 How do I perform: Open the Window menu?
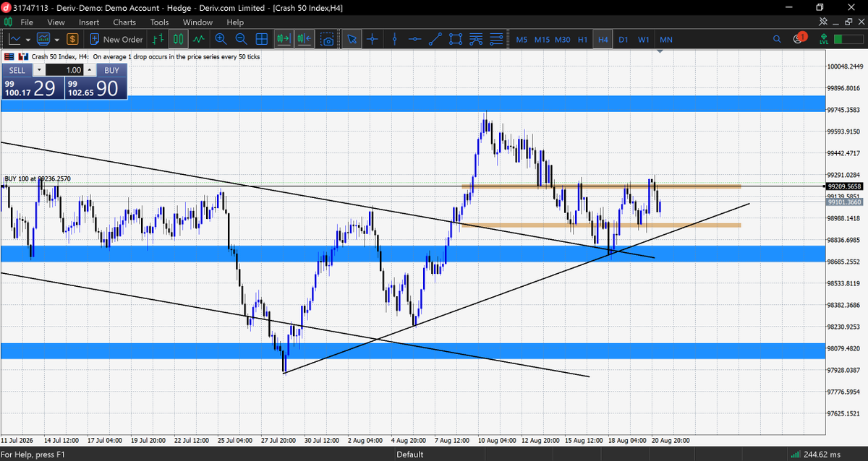pyautogui.click(x=197, y=22)
